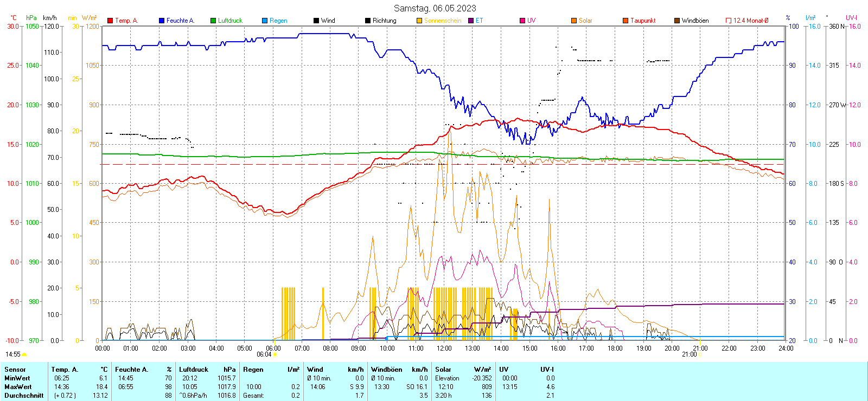Click the Taupunkt legend label
The height and width of the screenshot is (401, 868).
point(643,21)
